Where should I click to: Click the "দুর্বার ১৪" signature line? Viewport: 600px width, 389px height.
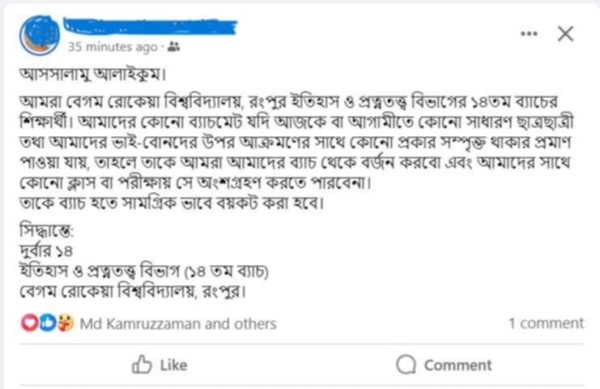pyautogui.click(x=46, y=251)
